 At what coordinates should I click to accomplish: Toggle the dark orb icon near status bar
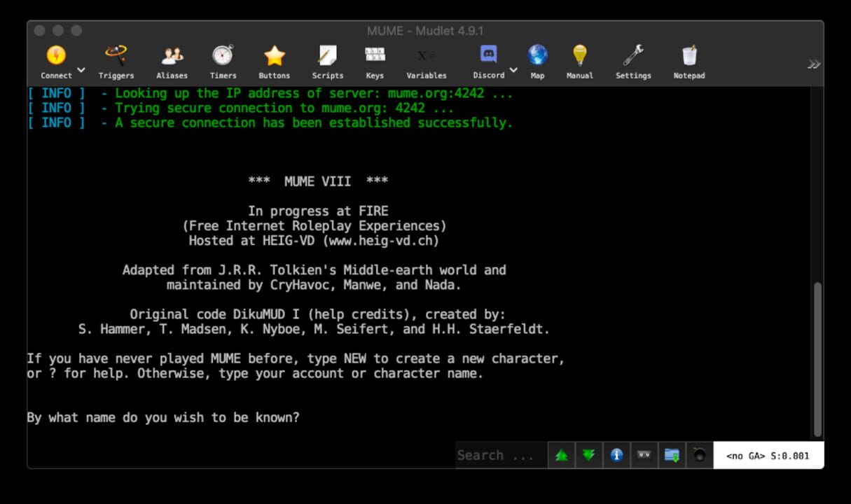point(700,454)
